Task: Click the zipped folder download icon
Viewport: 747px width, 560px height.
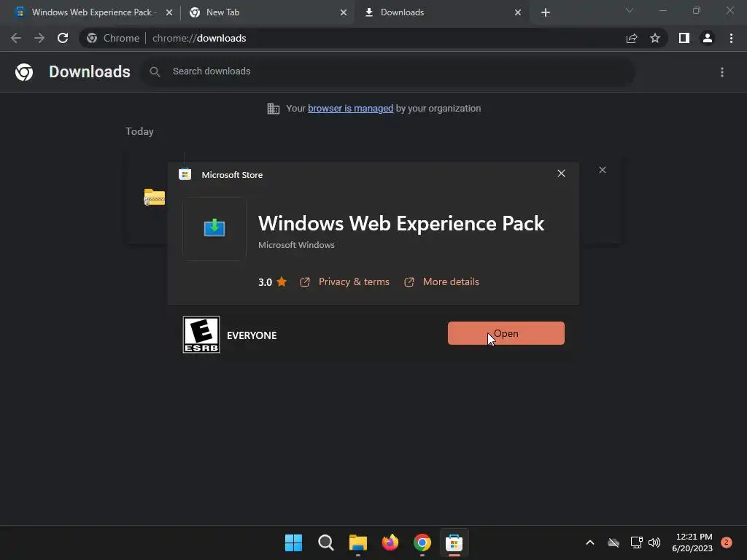Action: click(155, 197)
